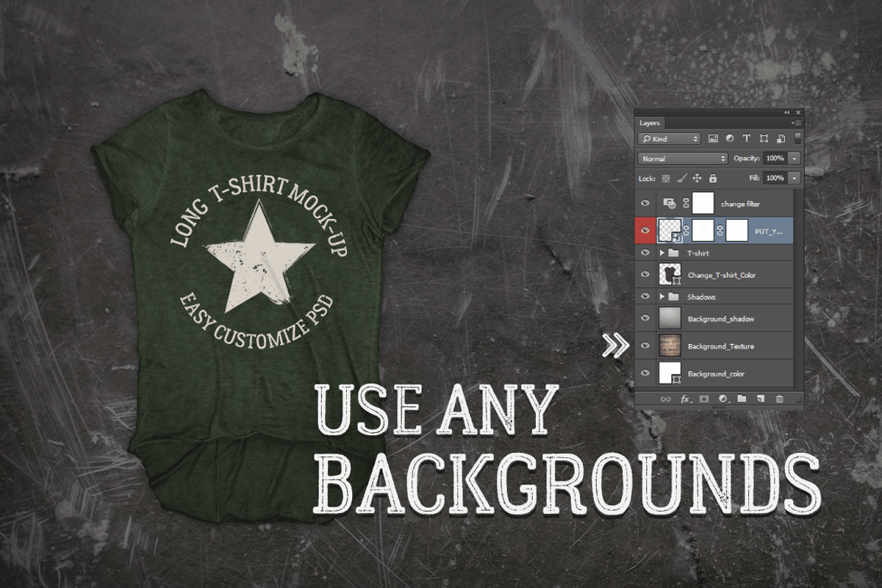Switch to the Layers tab
Viewport: 882px width, 588px height.
tap(650, 123)
